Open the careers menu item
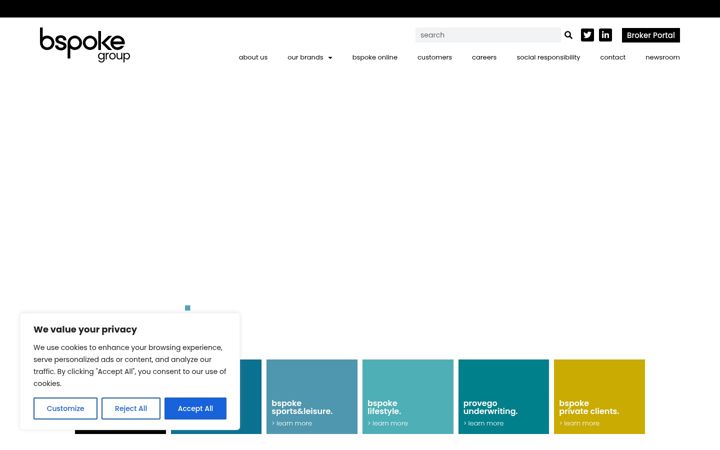The height and width of the screenshot is (450, 720). (x=484, y=57)
